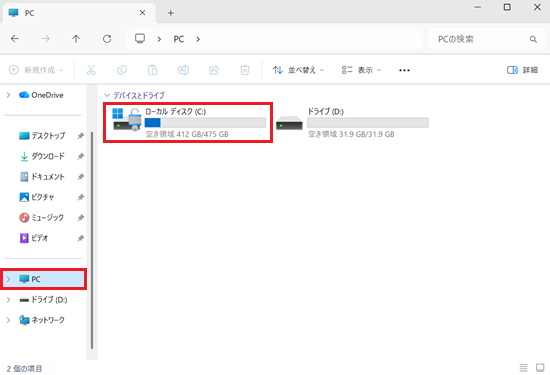
Task: Close the PC tab
Action: click(142, 13)
